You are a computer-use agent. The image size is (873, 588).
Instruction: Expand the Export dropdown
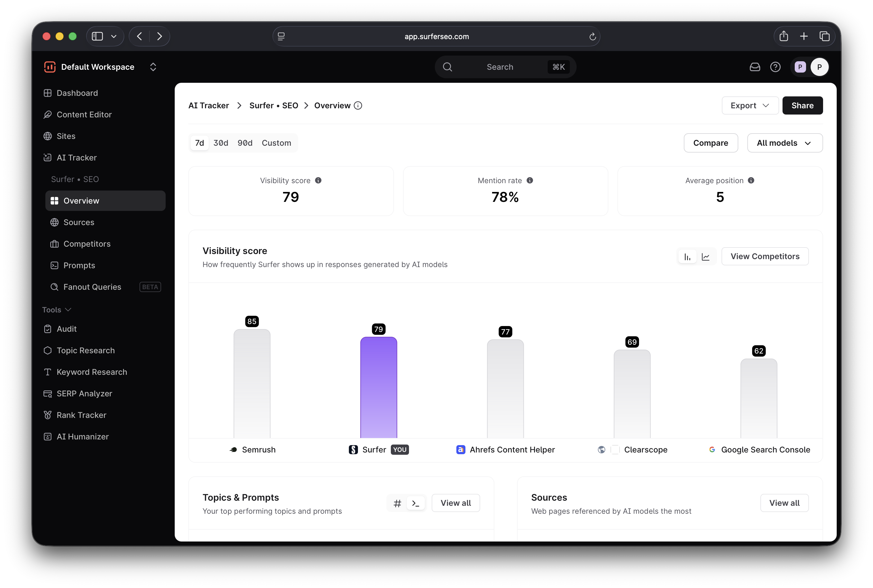(750, 106)
